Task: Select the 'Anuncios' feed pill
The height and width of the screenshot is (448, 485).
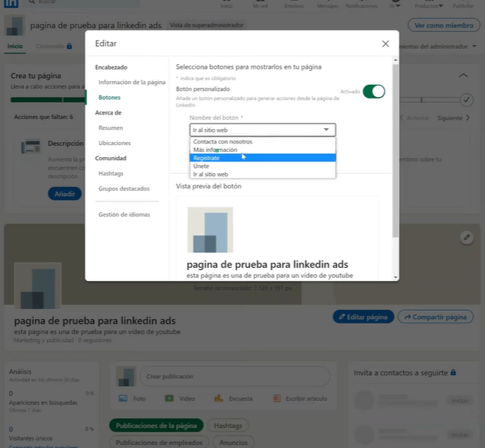Action: tap(234, 443)
